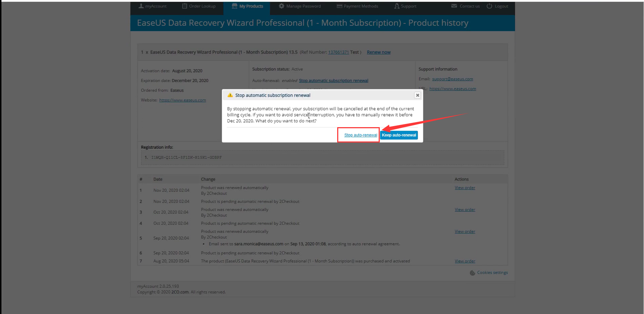
Task: Click the Payment Methods card icon
Action: 339,6
